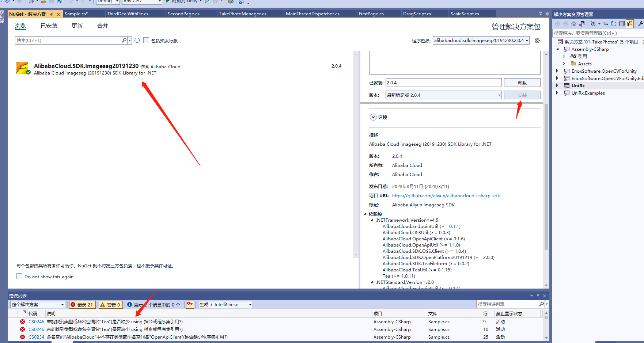The width and height of the screenshot is (644, 343).
Task: Open the Sample.cs* tab
Action: coord(83,14)
